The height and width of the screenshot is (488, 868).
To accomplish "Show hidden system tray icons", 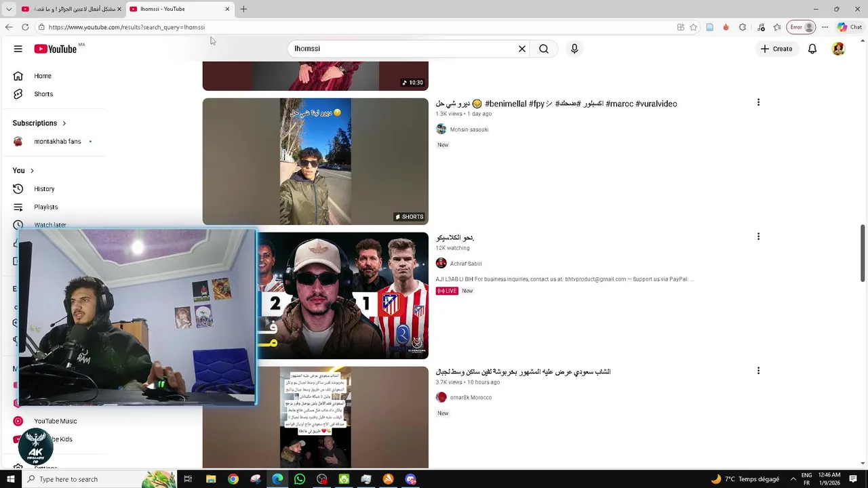I will [x=793, y=479].
